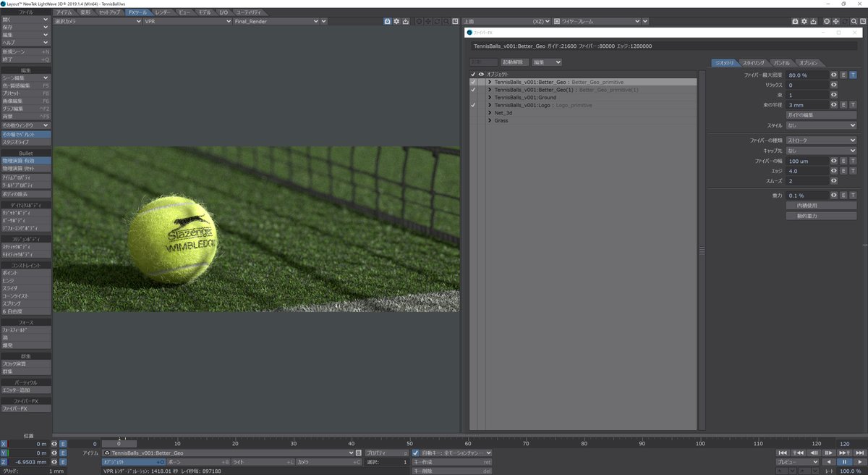Screen dimensions: 868x475
Task: Switch to オプション tab
Action: (809, 63)
